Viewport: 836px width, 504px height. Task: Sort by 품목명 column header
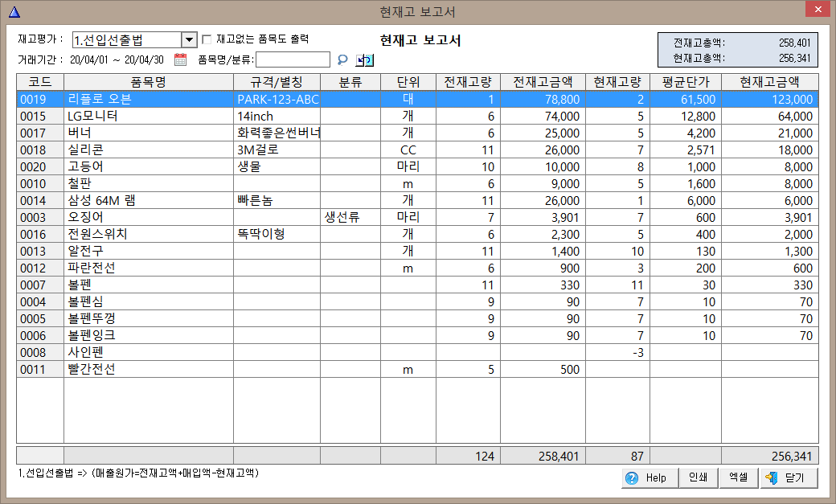[149, 82]
